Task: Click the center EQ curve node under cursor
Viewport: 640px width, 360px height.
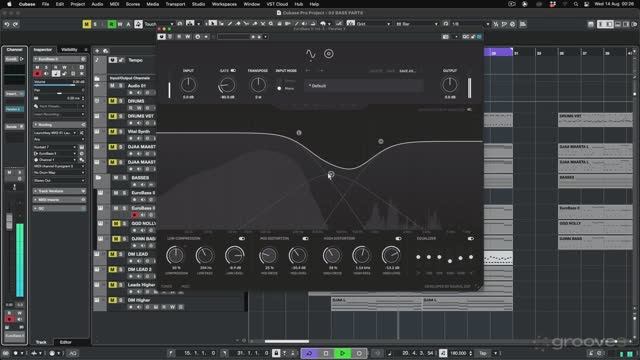Action: pyautogui.click(x=331, y=174)
